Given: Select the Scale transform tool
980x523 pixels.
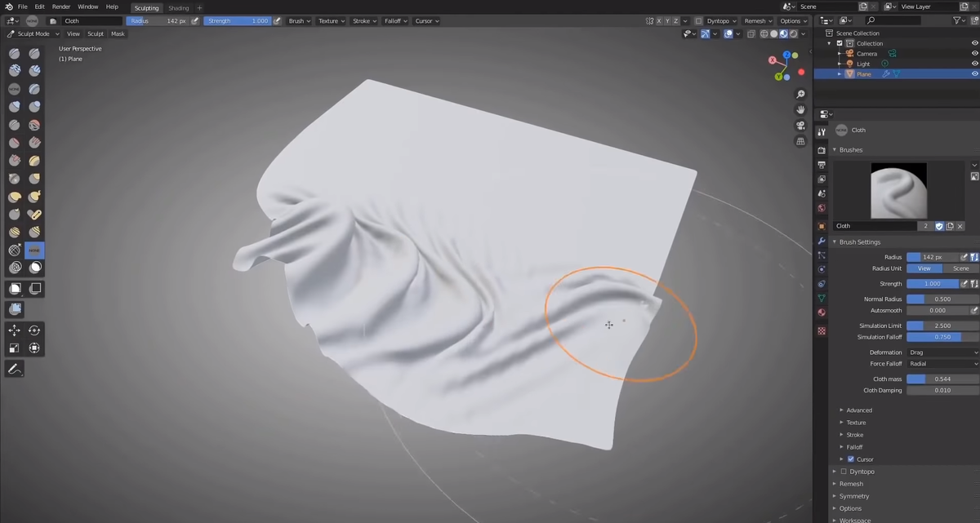Looking at the screenshot, I should click(15, 348).
